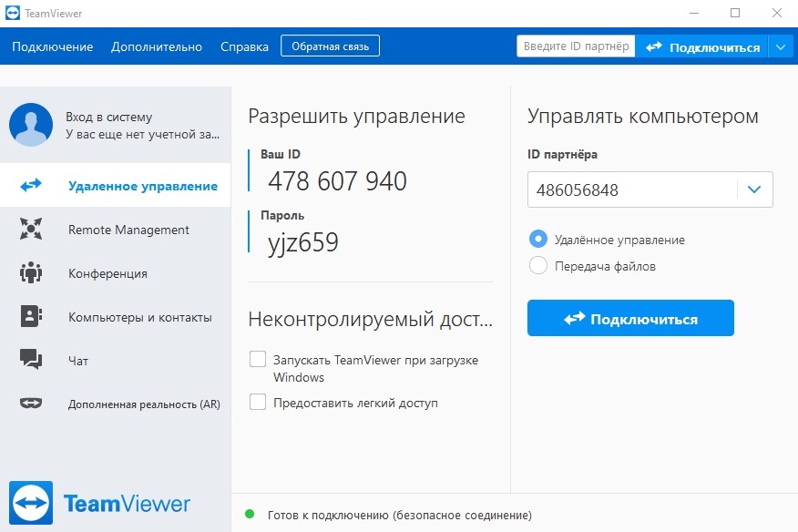This screenshot has width=798, height=532.
Task: Expand the ID партнёра dropdown arrow
Action: tap(754, 189)
